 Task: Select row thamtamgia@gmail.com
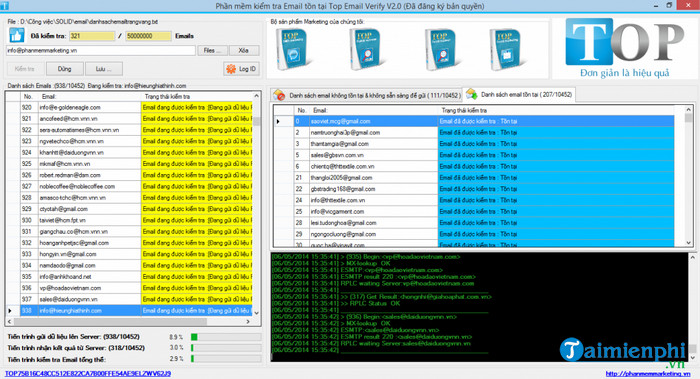pos(474,144)
